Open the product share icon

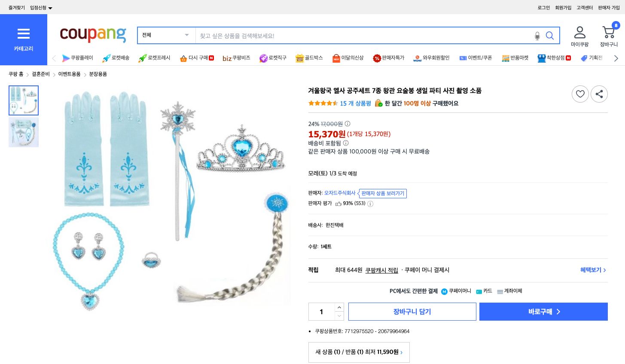pyautogui.click(x=599, y=94)
